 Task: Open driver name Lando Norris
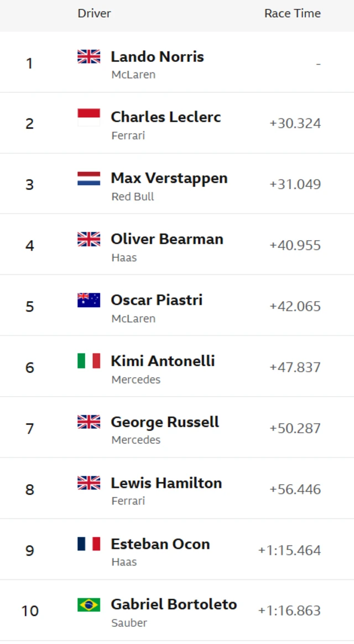point(157,56)
